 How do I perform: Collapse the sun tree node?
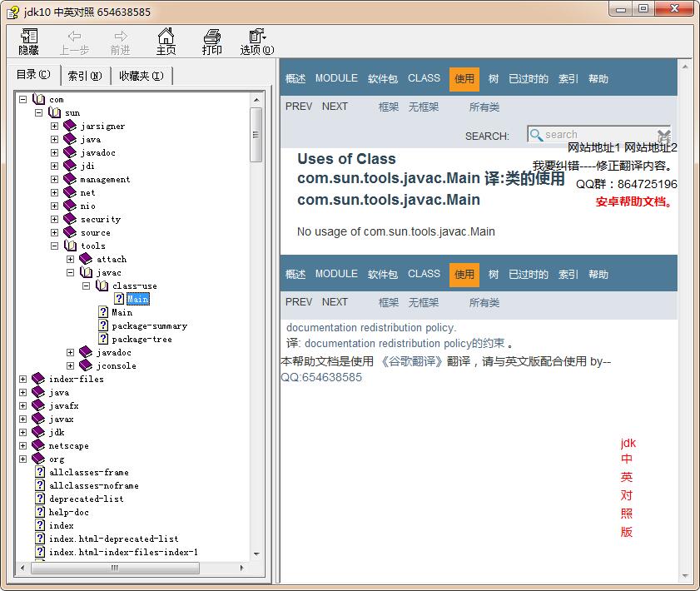(39, 112)
